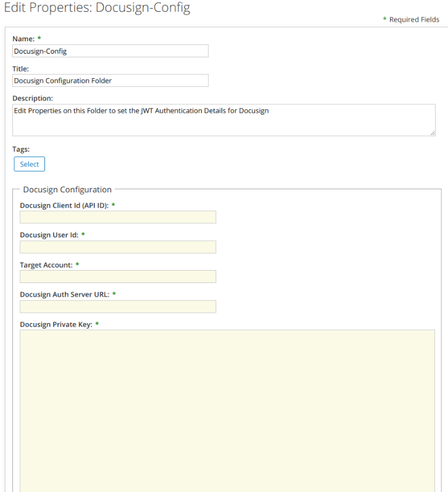Click the Target Account label
The width and height of the screenshot is (448, 492).
tap(46, 265)
